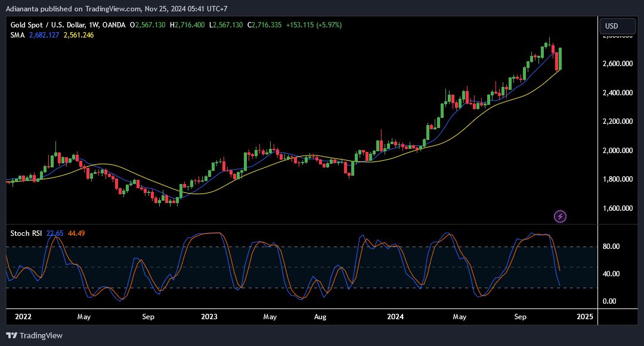Open the USD currency selector
Viewport: 644px width, 346px height.
tap(617, 26)
